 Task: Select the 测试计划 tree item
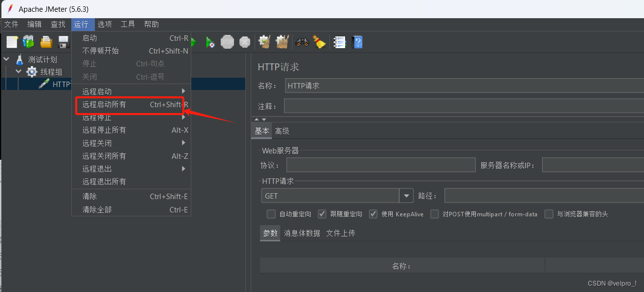click(x=42, y=59)
